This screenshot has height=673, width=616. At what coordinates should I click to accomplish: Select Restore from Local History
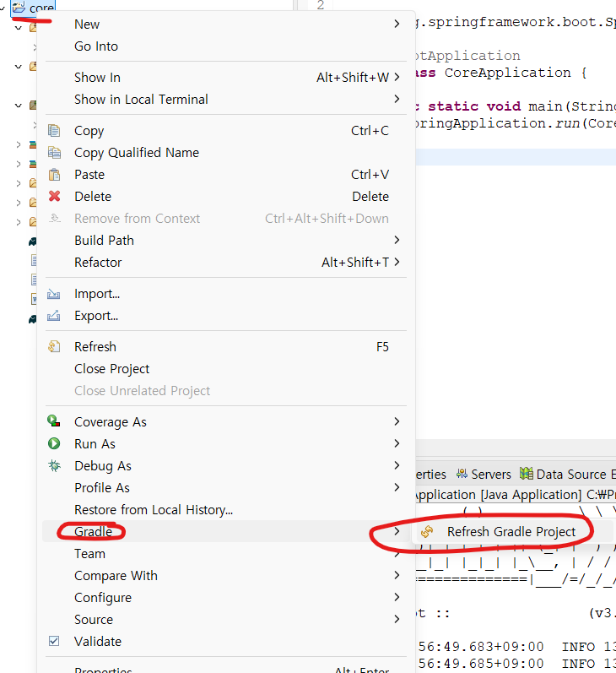click(x=225, y=509)
